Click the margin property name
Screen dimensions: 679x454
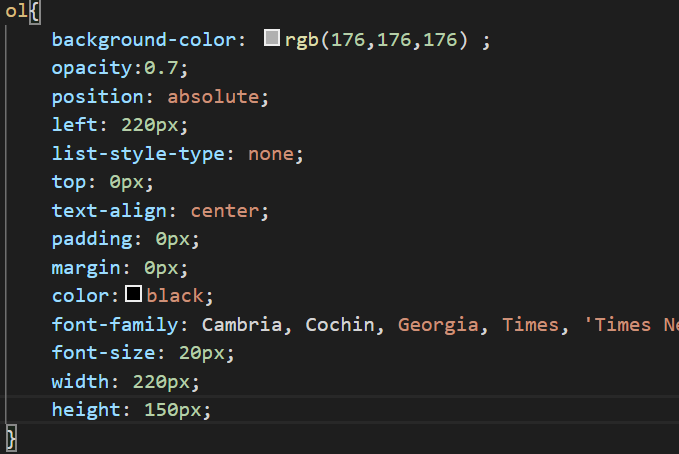(x=85, y=268)
